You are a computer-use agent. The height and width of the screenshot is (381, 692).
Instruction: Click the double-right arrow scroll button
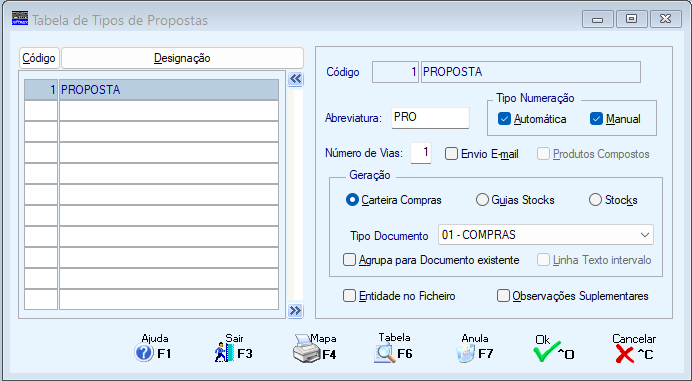pos(295,310)
